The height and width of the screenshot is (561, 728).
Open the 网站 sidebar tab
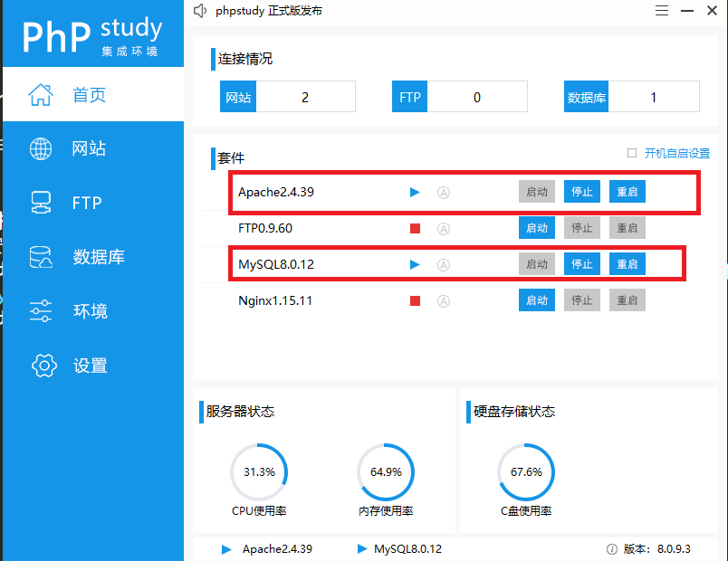93,148
